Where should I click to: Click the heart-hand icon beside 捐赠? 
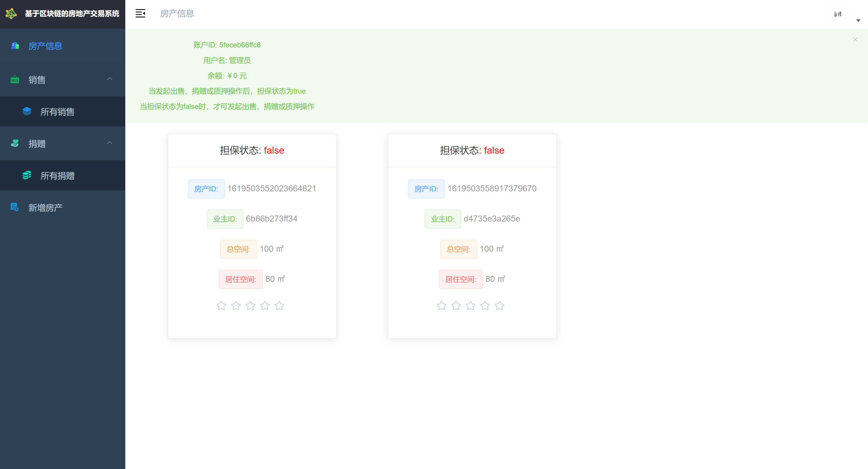pos(15,143)
